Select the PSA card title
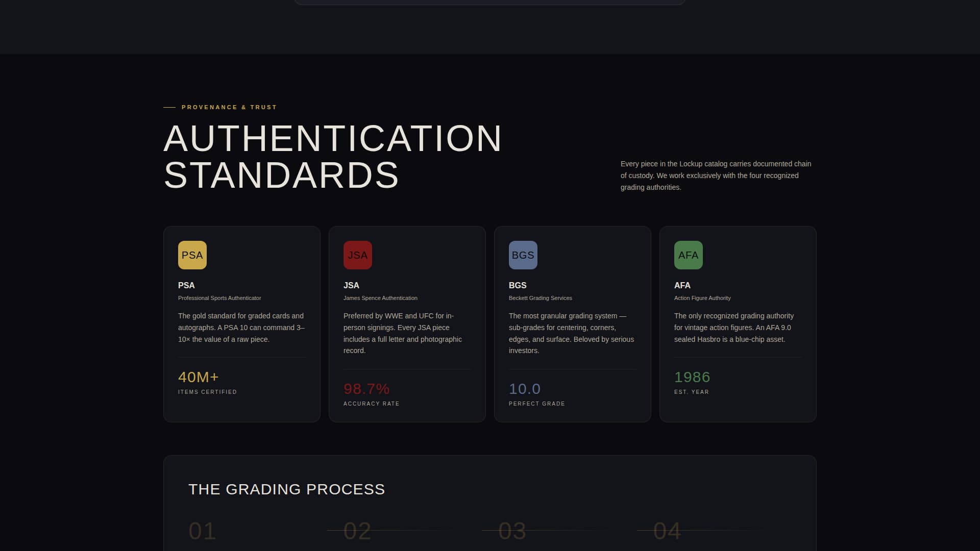 tap(186, 285)
